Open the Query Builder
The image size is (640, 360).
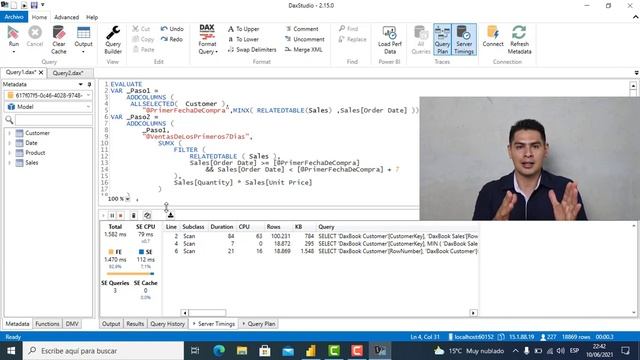(x=113, y=40)
